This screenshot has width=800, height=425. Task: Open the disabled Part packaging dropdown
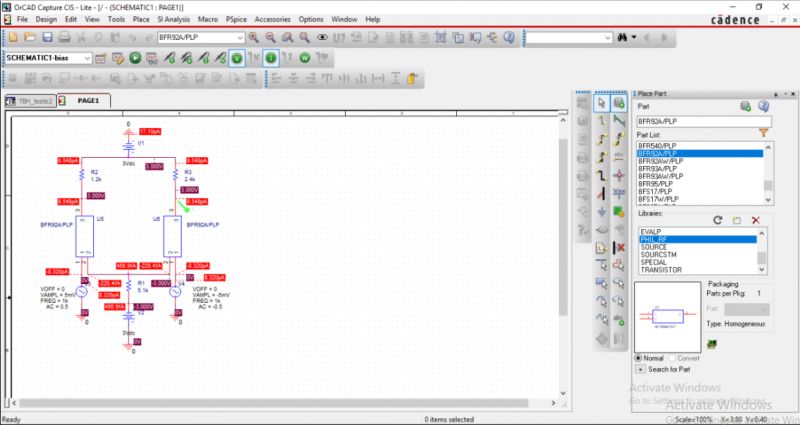point(747,309)
